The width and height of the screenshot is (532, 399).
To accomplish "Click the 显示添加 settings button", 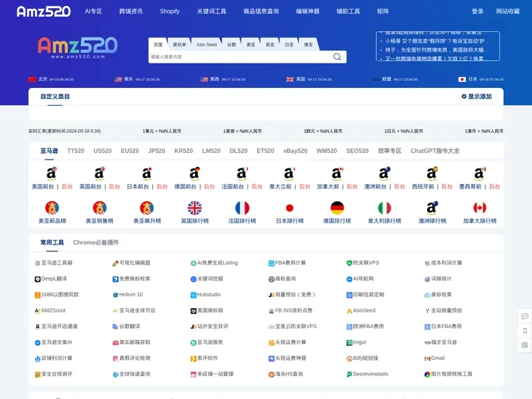I will 477,97.
